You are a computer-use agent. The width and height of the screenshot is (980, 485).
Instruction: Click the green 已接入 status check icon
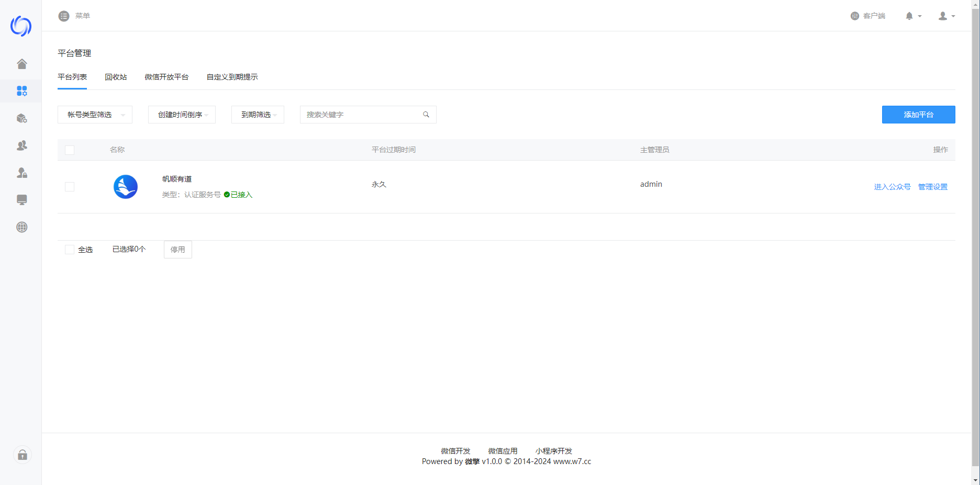227,195
